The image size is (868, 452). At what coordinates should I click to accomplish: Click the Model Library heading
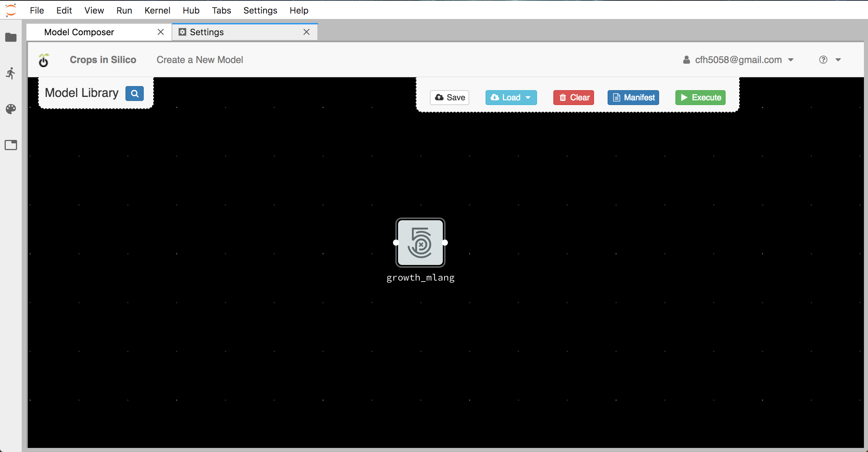coord(82,93)
